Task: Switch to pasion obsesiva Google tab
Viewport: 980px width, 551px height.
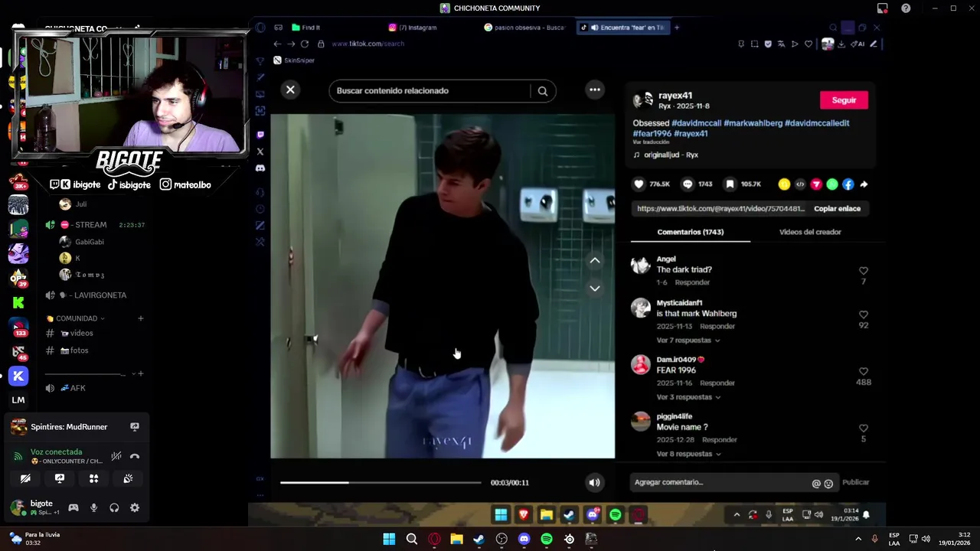Action: tap(525, 28)
